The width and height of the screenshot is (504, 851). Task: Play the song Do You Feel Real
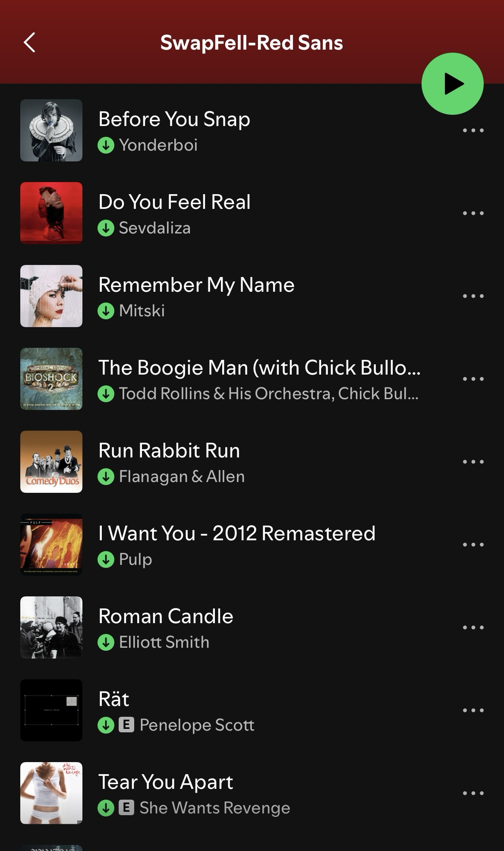point(174,202)
